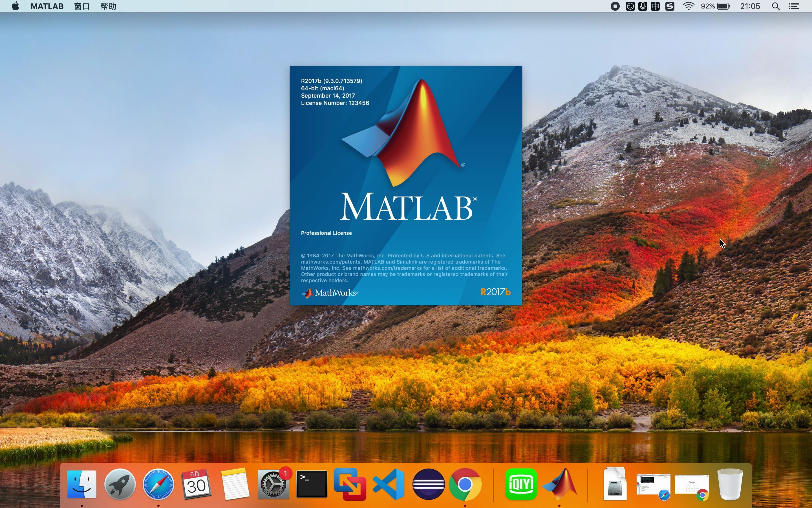
Task: Open the Apple menu
Action: pyautogui.click(x=16, y=6)
